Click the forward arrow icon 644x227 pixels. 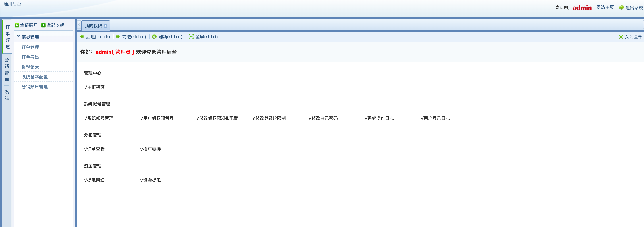[118, 37]
